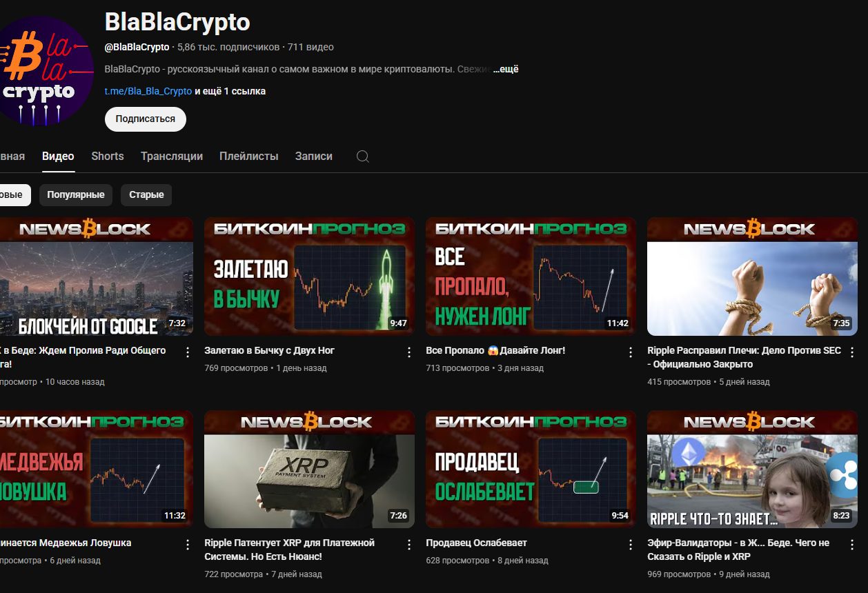Open options for 'Продавец Ослабевает' video

(x=631, y=545)
